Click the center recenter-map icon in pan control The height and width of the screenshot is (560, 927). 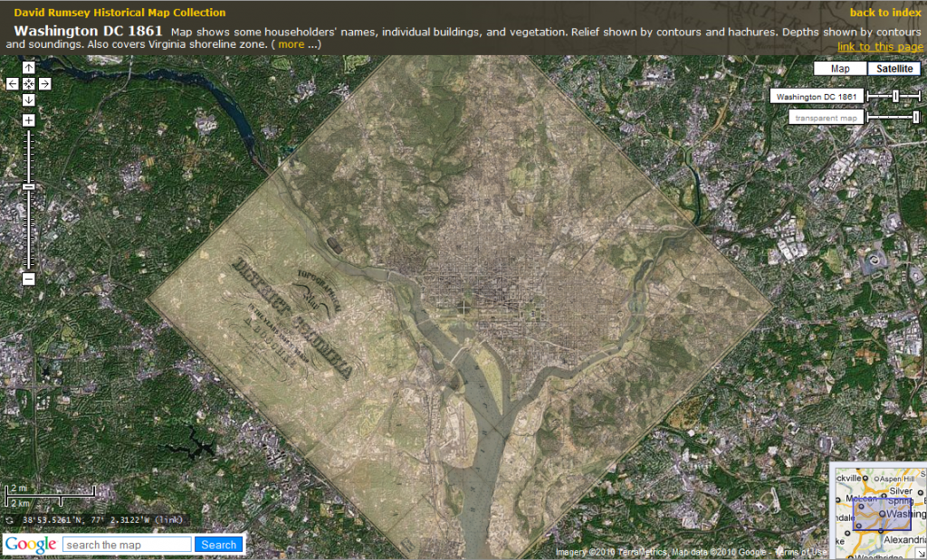pos(28,84)
